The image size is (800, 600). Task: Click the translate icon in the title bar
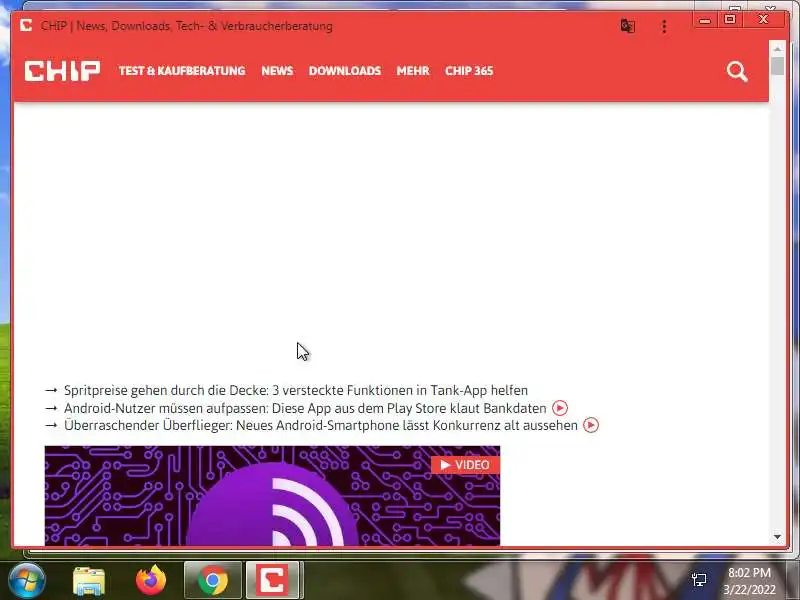point(628,26)
